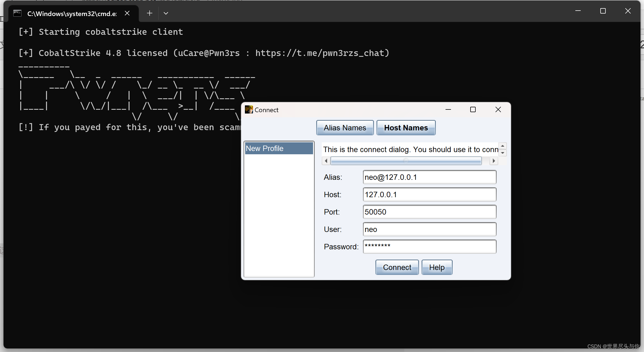The image size is (644, 352).
Task: Click the left arrow of horizontal scrollbar
Action: coord(326,161)
